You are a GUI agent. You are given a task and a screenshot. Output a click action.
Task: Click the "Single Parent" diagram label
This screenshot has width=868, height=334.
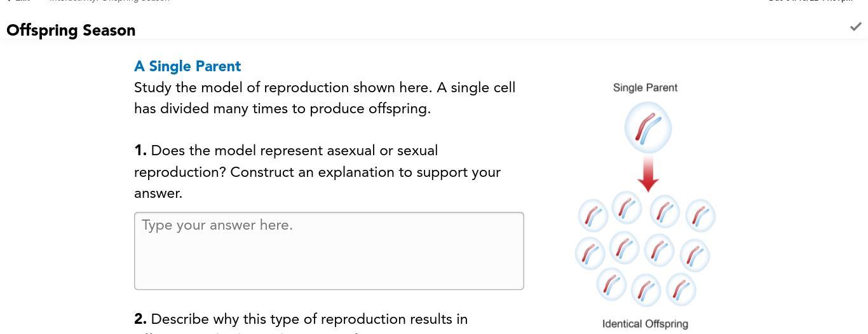[645, 88]
